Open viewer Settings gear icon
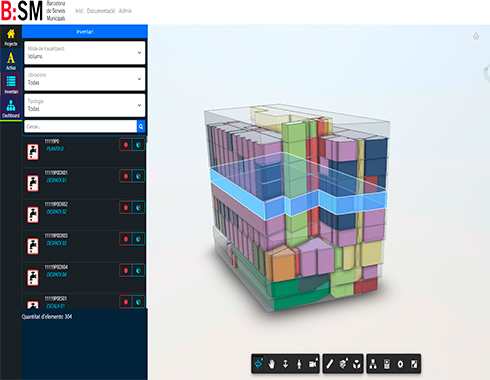Image resolution: width=490 pixels, height=380 pixels. (x=400, y=364)
